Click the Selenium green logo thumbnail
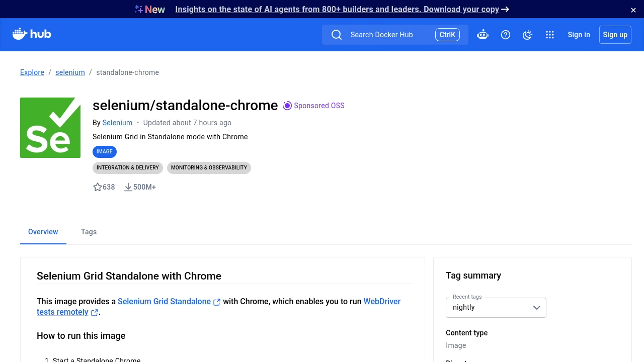The height and width of the screenshot is (362, 644). click(50, 128)
